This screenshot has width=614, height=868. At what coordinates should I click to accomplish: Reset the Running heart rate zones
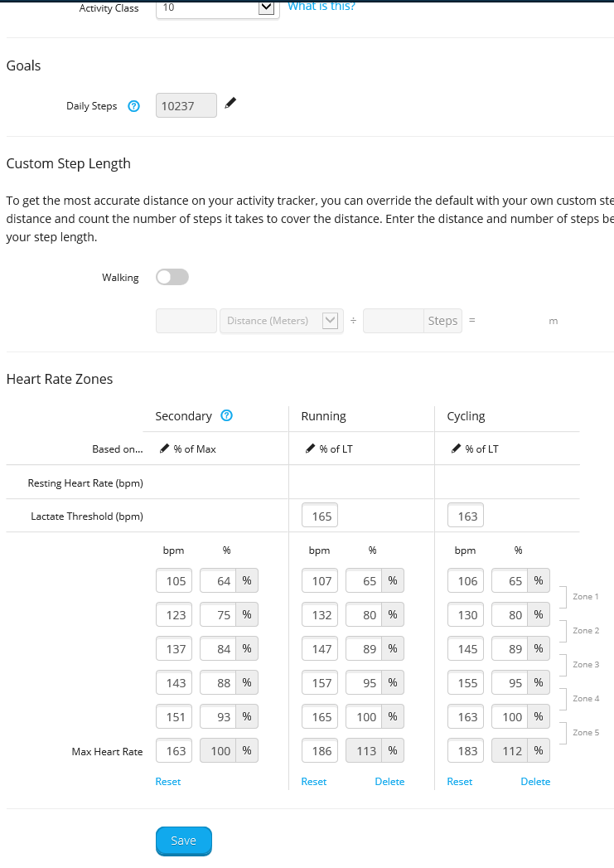pyautogui.click(x=313, y=782)
